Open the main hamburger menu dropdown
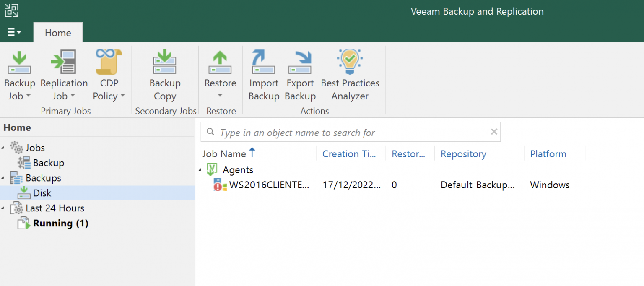Viewport: 644px width, 286px height. tap(15, 32)
